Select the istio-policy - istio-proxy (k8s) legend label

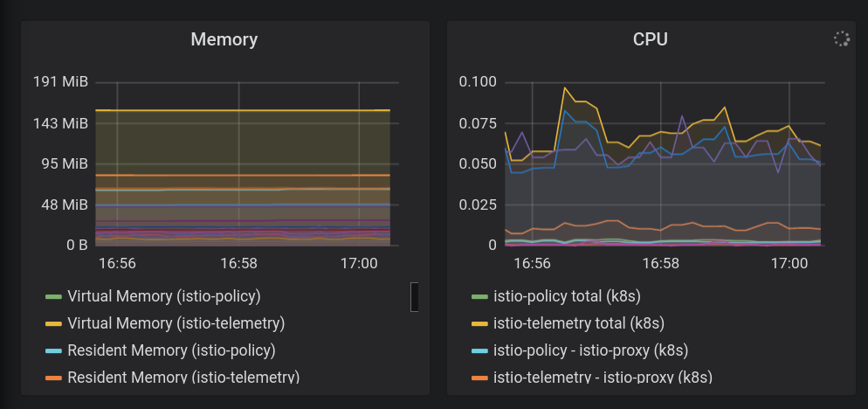(x=590, y=350)
